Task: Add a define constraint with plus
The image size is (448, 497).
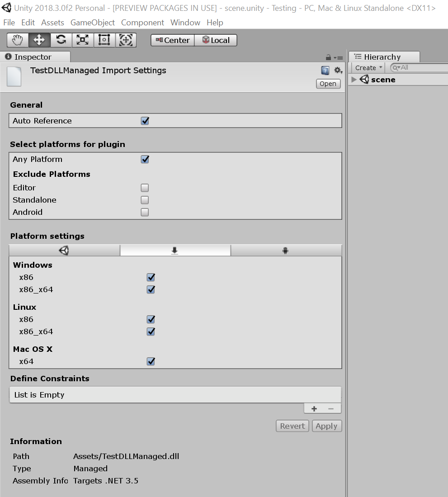Action: pos(314,408)
